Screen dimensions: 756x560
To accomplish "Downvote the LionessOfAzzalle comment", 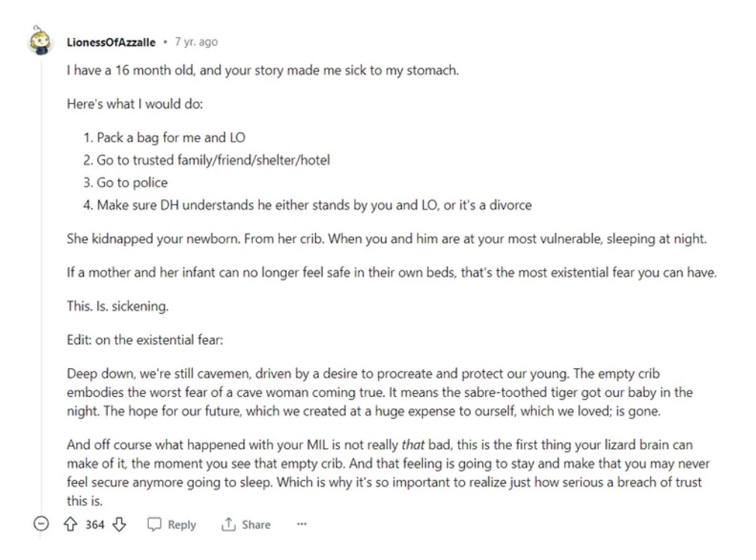I will (x=119, y=524).
